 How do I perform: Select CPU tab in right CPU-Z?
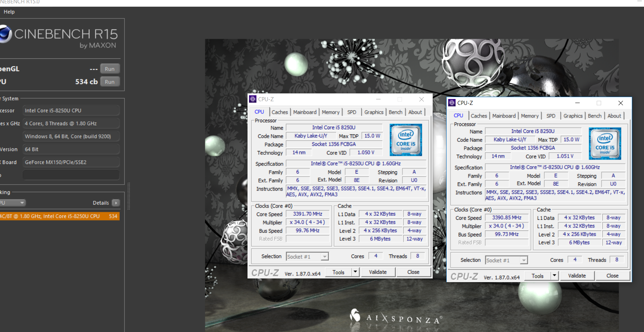pyautogui.click(x=459, y=116)
